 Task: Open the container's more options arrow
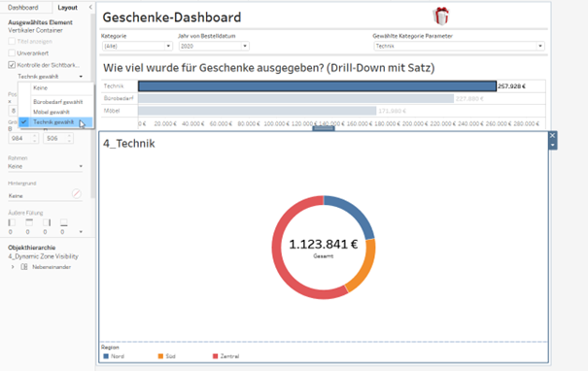coord(552,145)
